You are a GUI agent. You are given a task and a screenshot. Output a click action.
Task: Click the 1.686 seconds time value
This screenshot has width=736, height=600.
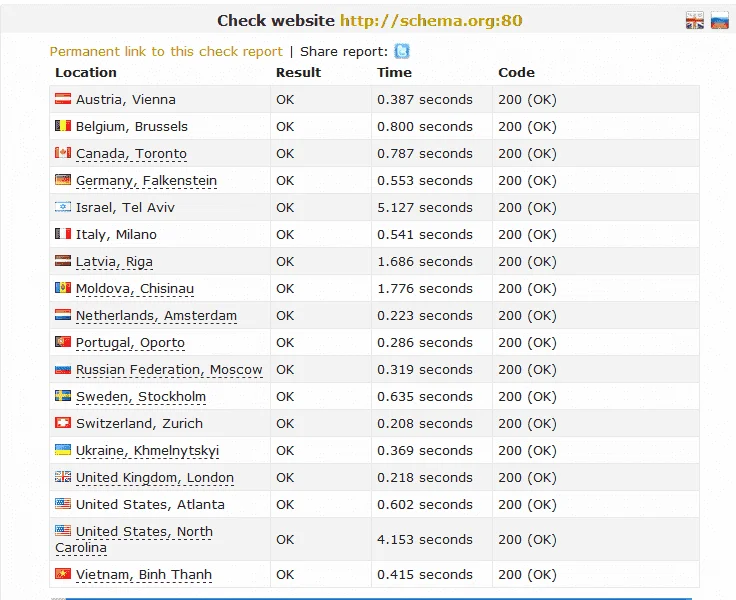coord(425,262)
